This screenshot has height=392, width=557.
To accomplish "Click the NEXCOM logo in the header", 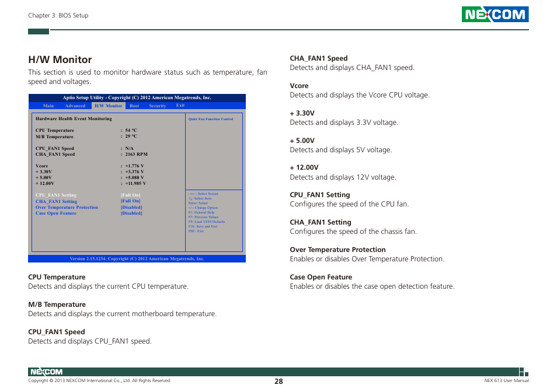I will pyautogui.click(x=495, y=14).
